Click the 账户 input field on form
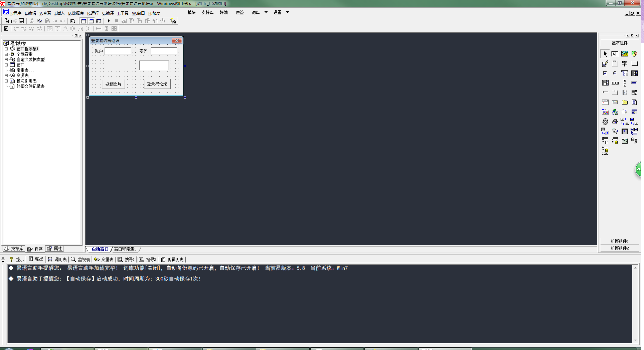644x350 pixels. click(x=118, y=51)
